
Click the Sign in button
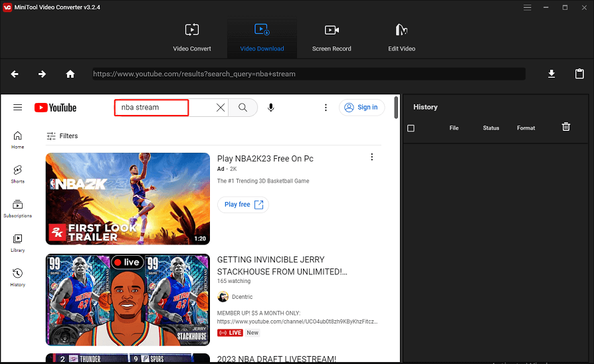pyautogui.click(x=361, y=107)
